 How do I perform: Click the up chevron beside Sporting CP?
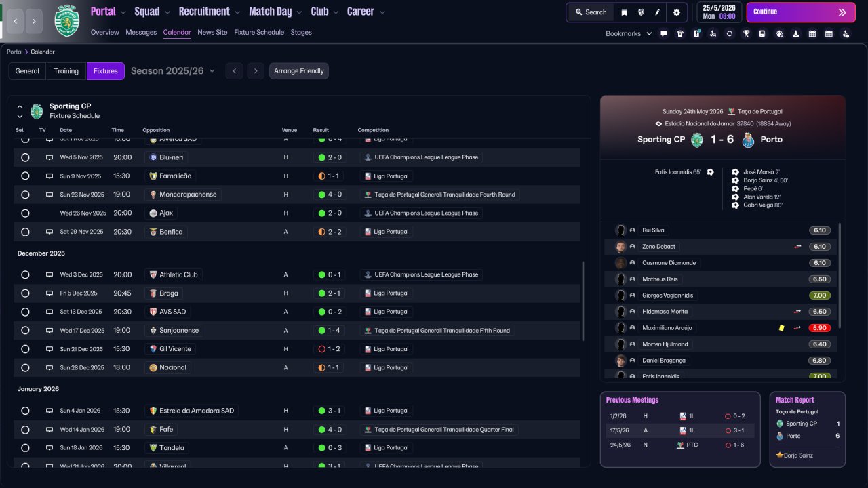click(x=20, y=106)
